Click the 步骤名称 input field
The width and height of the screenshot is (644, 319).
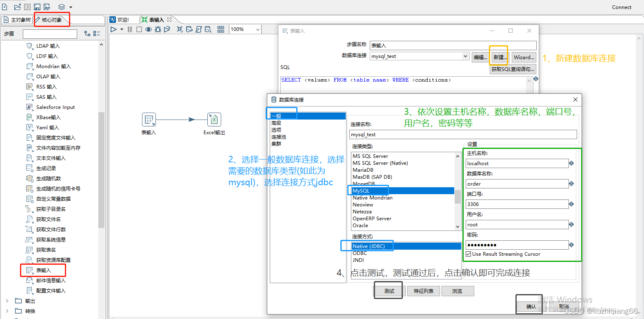click(x=453, y=45)
